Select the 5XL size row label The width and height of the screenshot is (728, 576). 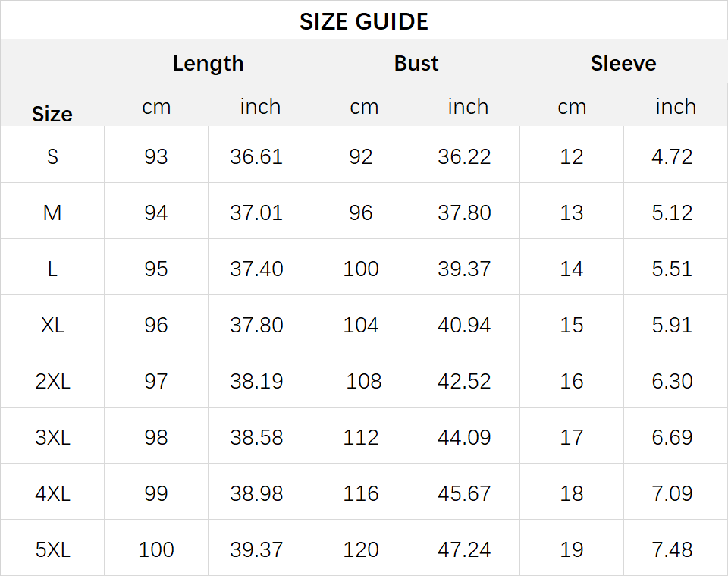coord(52,550)
